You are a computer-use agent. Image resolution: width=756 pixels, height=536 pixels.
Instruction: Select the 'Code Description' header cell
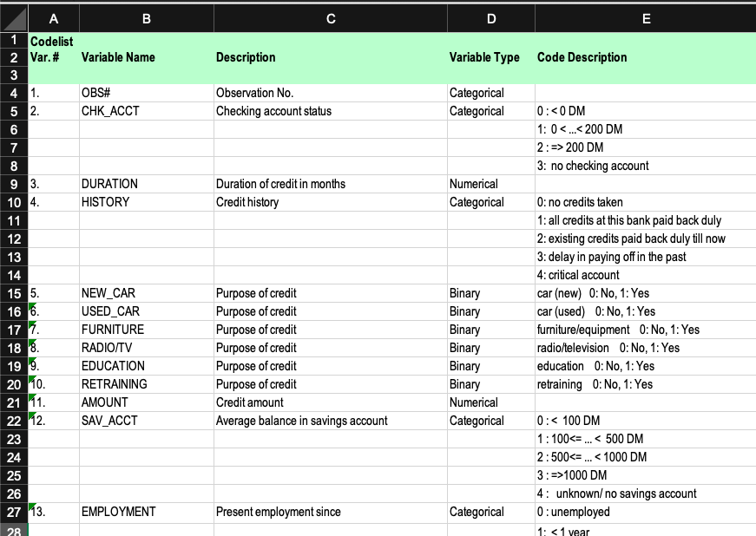(x=646, y=57)
